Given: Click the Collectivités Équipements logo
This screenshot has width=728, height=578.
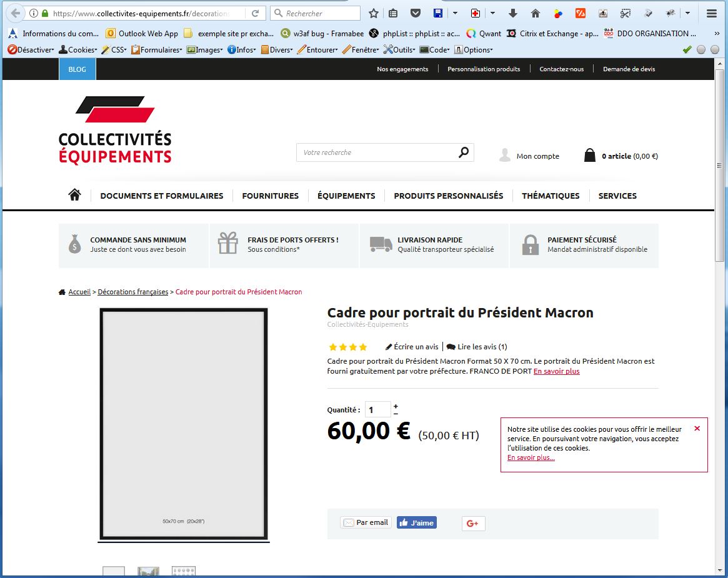Looking at the screenshot, I should click(115, 130).
